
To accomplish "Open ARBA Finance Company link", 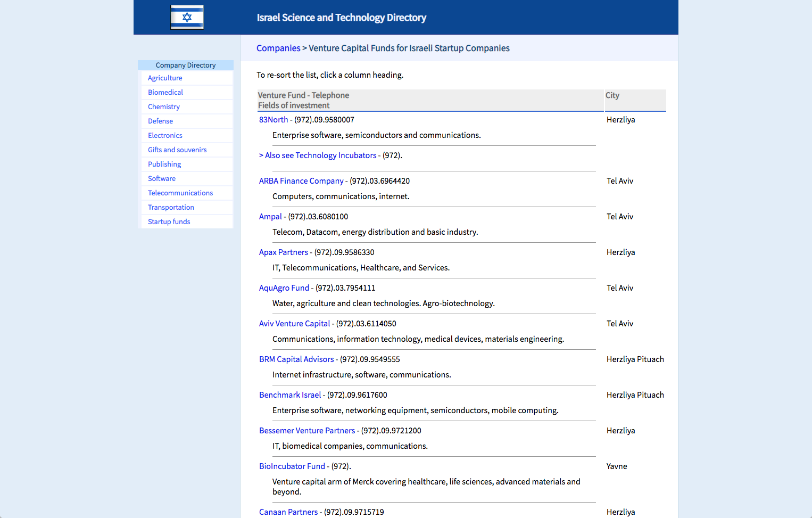I will [x=301, y=181].
